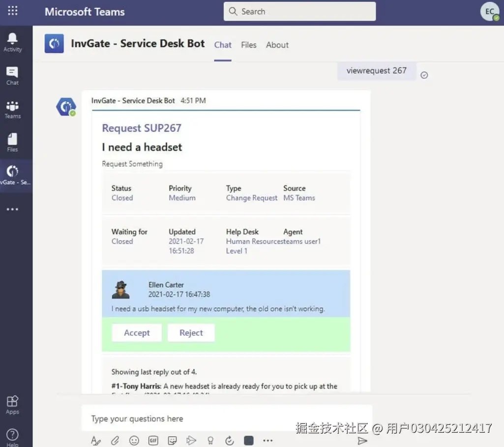
Task: Expand more messaging extensions with ellipsis
Action: 267,441
